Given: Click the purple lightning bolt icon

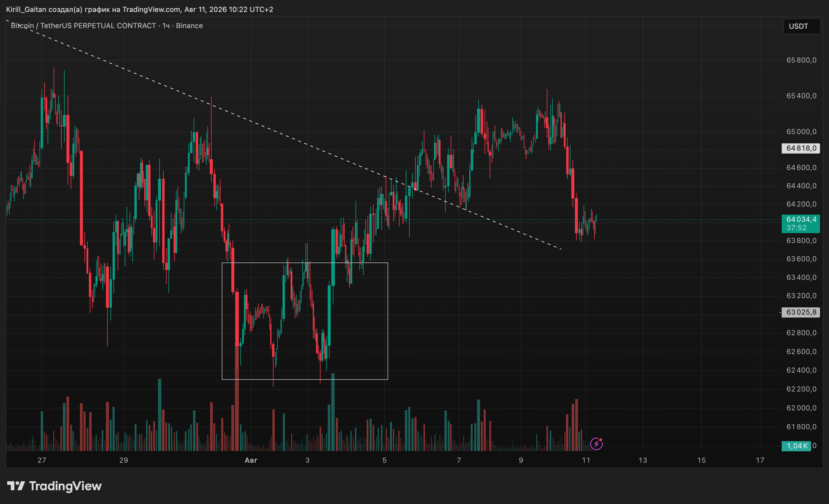Looking at the screenshot, I should [596, 444].
